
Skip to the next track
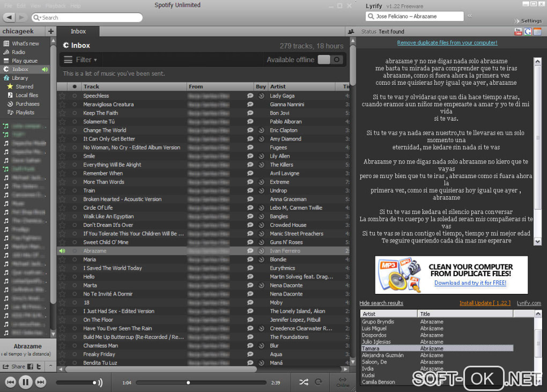click(x=40, y=382)
